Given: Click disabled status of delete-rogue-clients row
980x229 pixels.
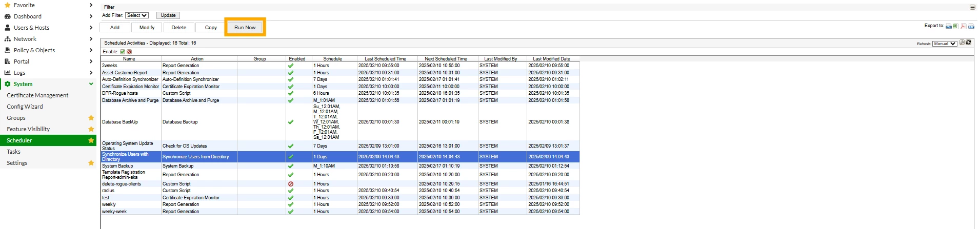Looking at the screenshot, I should pos(291,184).
